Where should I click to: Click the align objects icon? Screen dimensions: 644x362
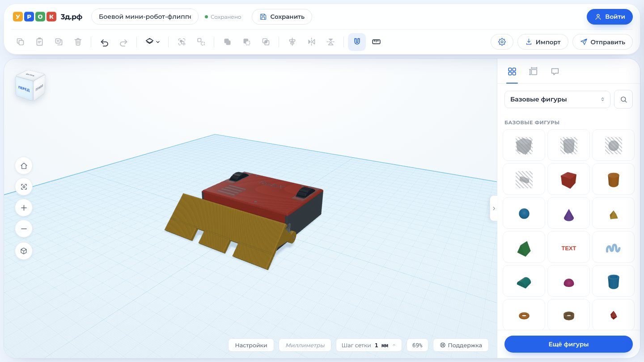click(292, 42)
